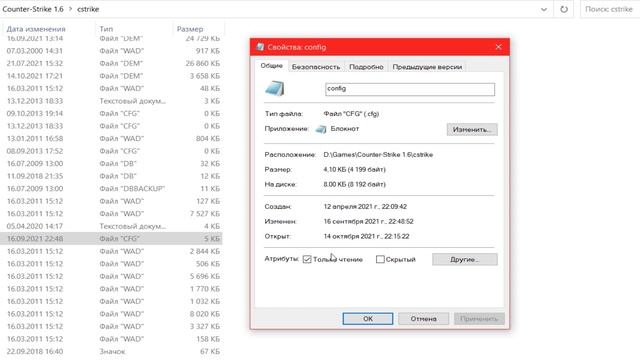Open Другие... attributes button
This screenshot has width=640, height=360.
pyautogui.click(x=464, y=259)
